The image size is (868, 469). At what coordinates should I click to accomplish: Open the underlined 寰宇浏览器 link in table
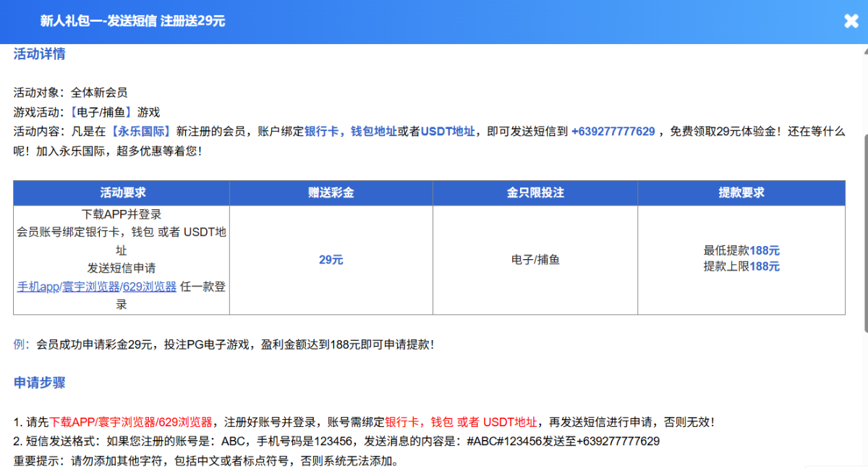(x=90, y=287)
